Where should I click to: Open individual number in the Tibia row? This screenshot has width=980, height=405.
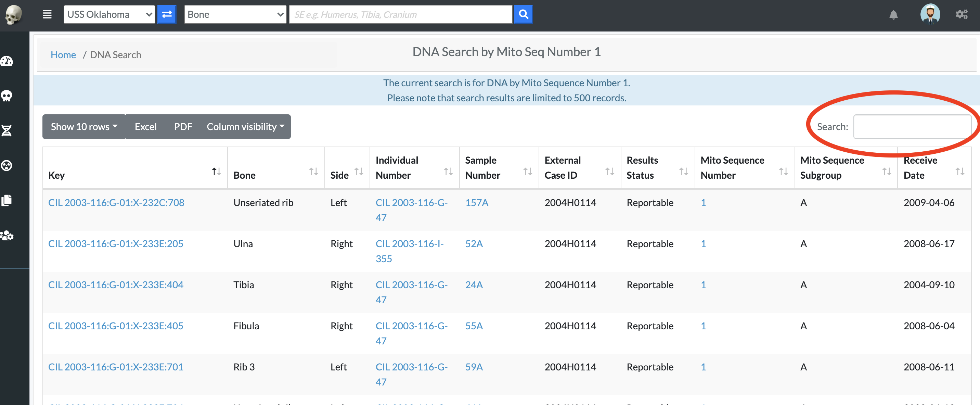[x=412, y=292]
